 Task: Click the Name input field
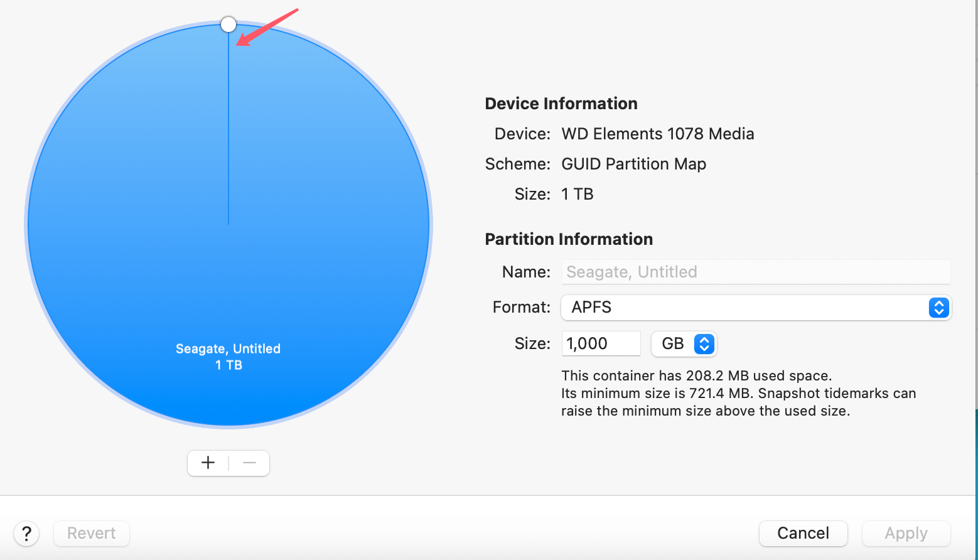(x=753, y=272)
